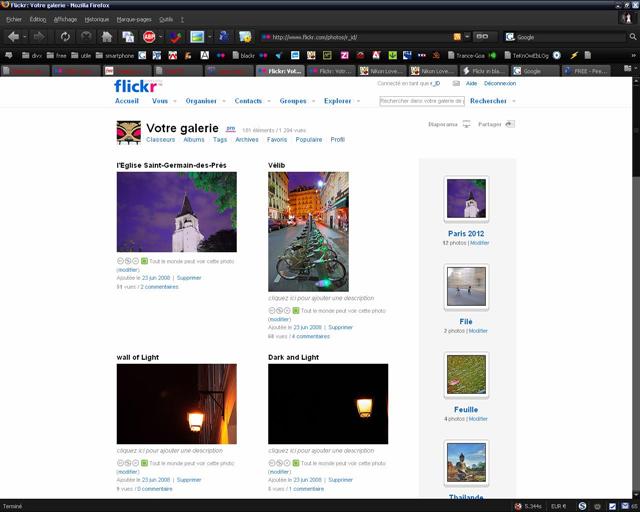This screenshot has width=640, height=512.
Task: Click the Albums link under Votre galerie
Action: [193, 140]
